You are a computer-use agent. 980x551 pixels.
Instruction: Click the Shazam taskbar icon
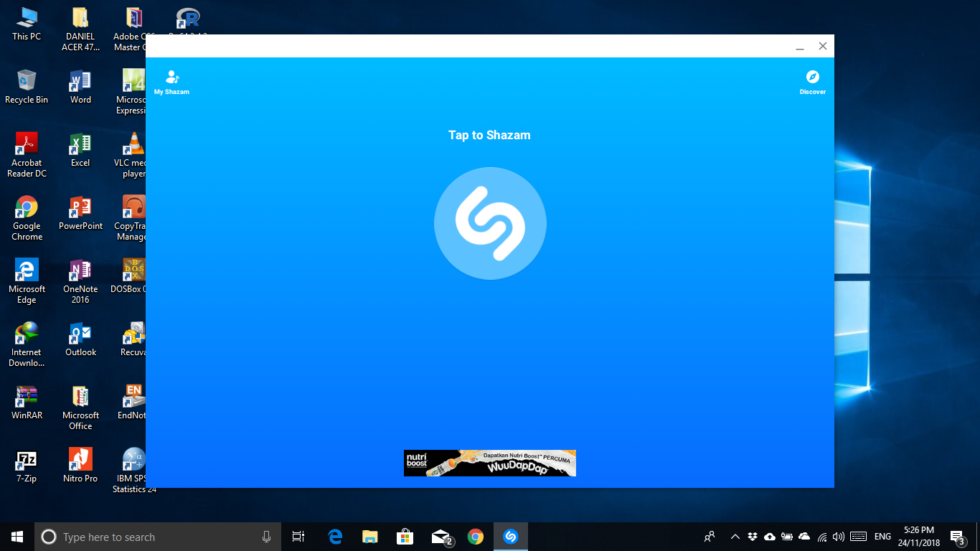510,537
